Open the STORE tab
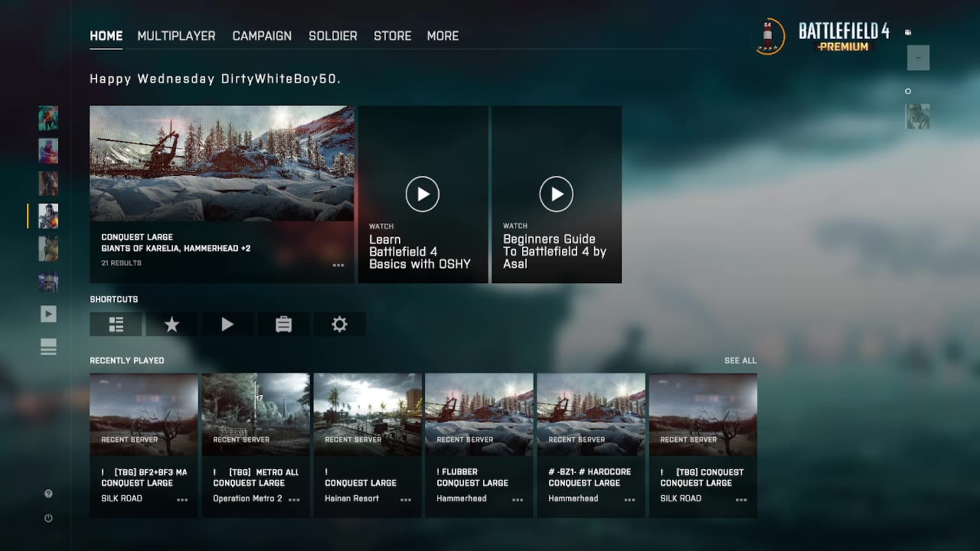 pos(393,36)
